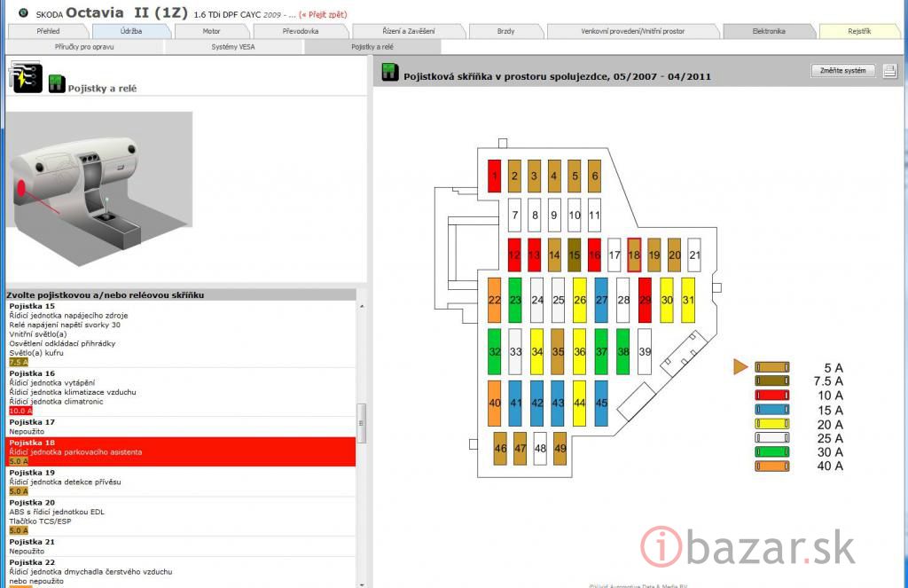Select red fuse 1 in the diagram
Image resolution: width=908 pixels, height=588 pixels.
pos(494,176)
